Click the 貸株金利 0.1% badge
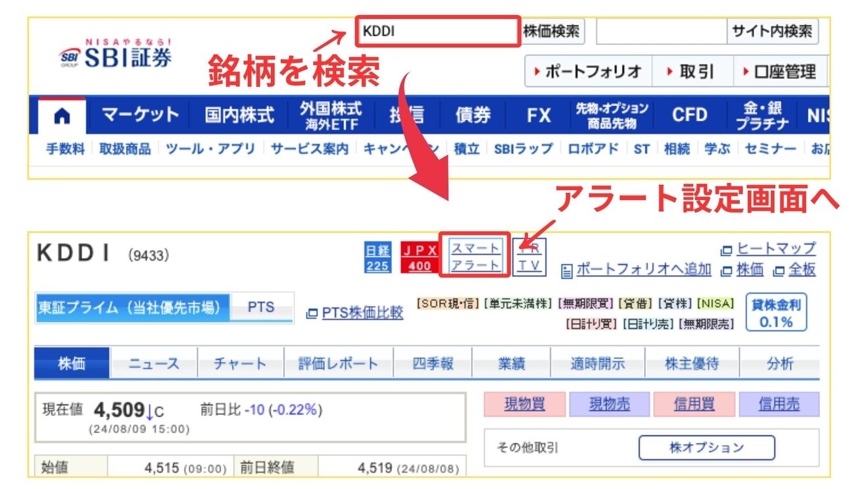868x489 pixels. tap(776, 313)
